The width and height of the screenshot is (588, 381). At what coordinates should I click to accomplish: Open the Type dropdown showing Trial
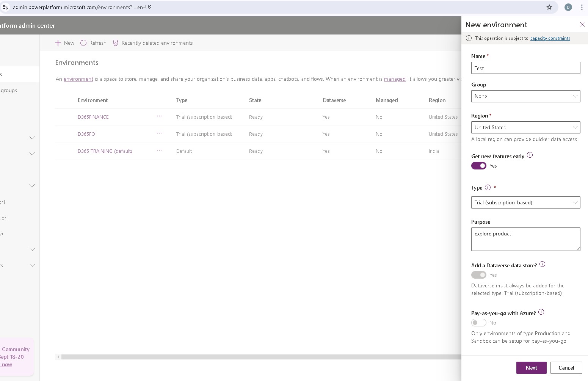525,202
